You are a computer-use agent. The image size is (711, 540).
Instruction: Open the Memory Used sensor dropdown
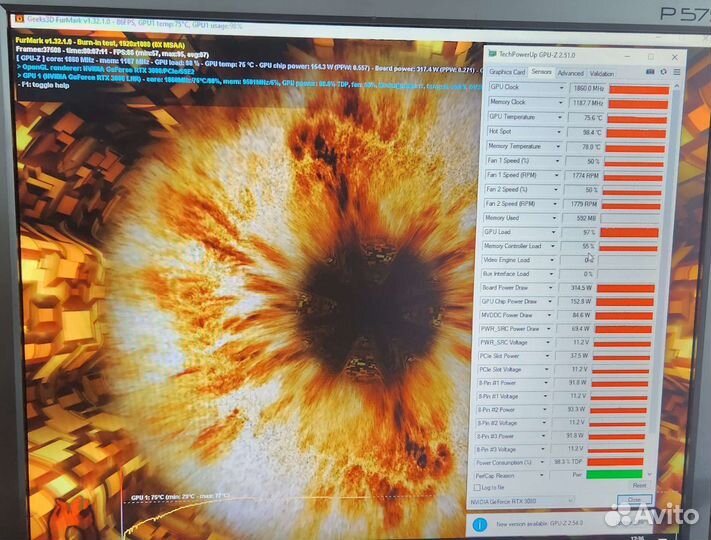pos(554,218)
